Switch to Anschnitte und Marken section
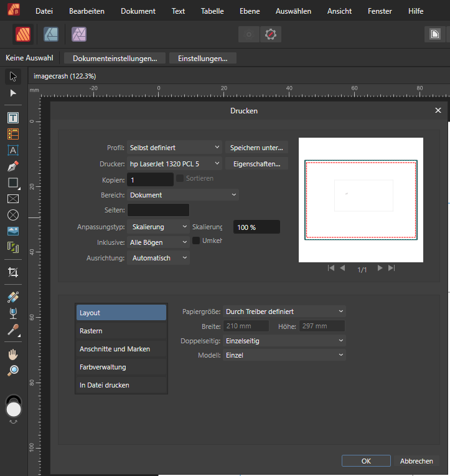450x476 pixels. [x=115, y=349]
